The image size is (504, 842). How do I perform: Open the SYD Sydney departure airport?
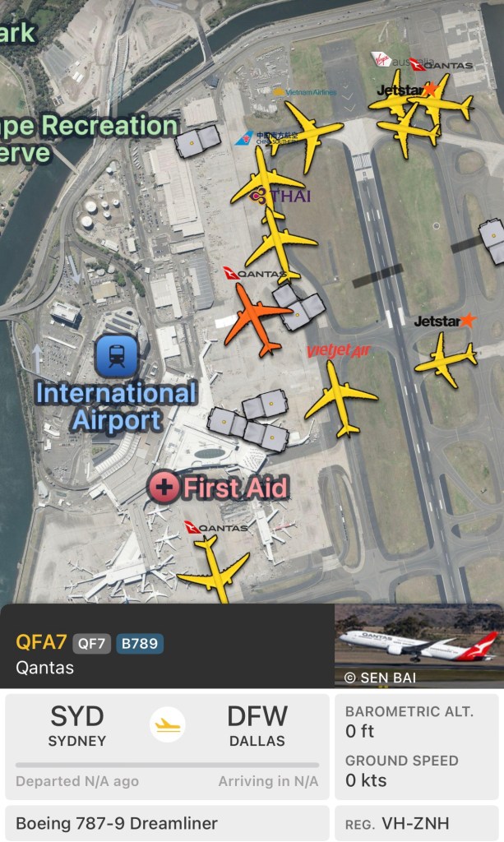coord(76,725)
